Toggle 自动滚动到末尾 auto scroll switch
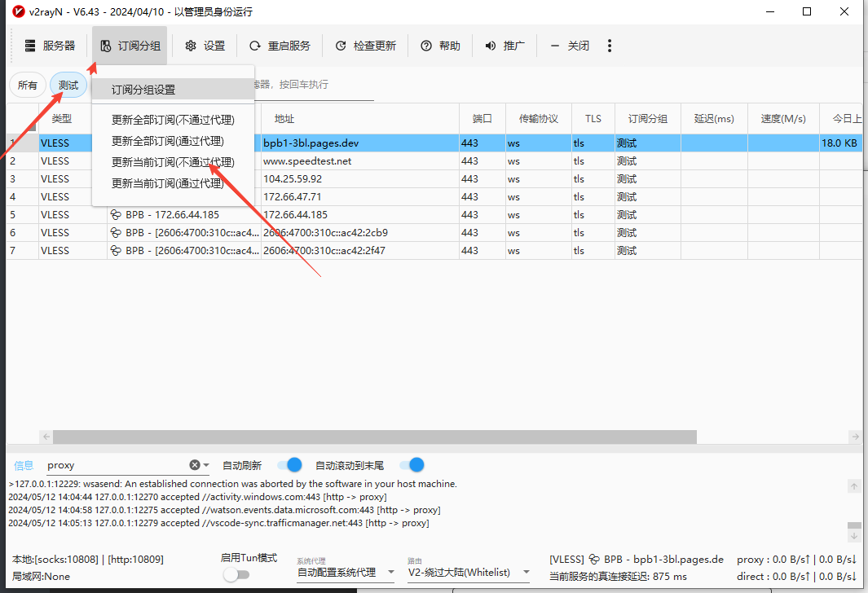The width and height of the screenshot is (868, 593). [412, 465]
